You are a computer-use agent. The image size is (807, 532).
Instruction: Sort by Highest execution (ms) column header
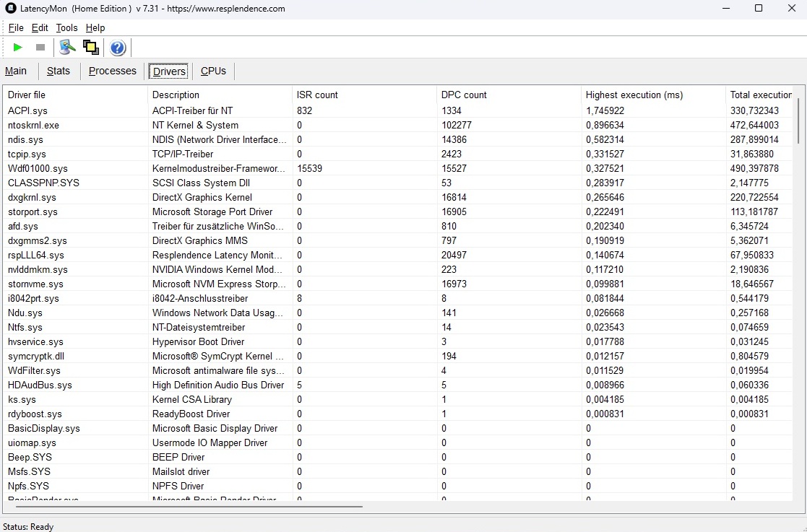coord(653,95)
